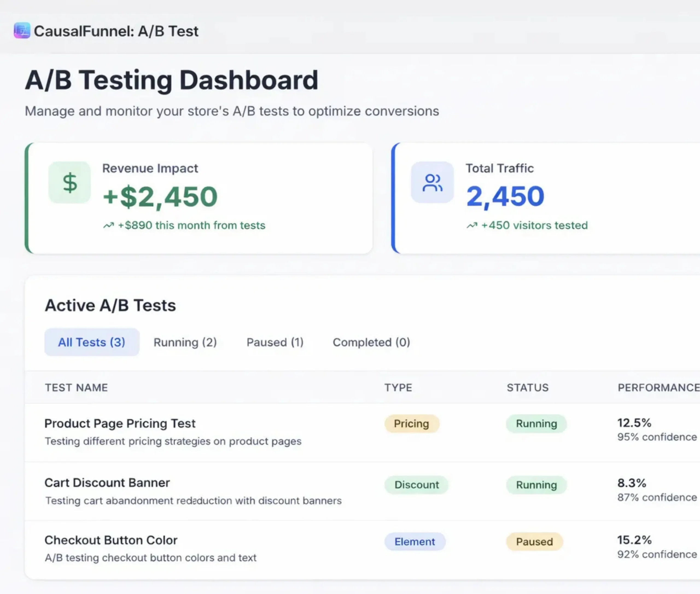Open the "Paused (1)" tab
This screenshot has height=594, width=700.
point(275,342)
